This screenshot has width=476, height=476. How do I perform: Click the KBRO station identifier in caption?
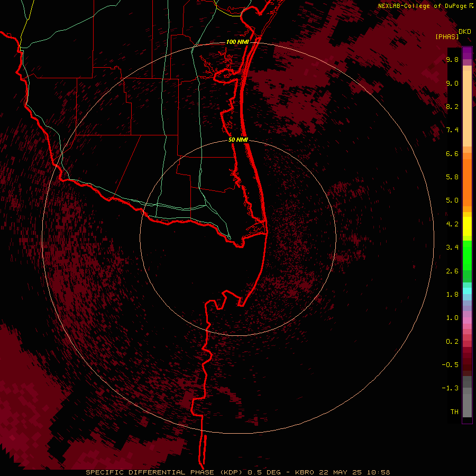click(x=305, y=472)
